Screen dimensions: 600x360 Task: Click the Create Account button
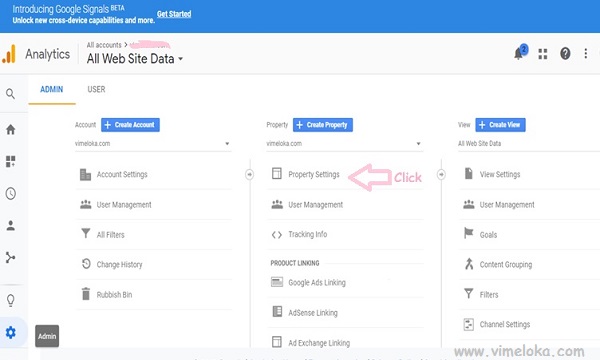[130, 125]
